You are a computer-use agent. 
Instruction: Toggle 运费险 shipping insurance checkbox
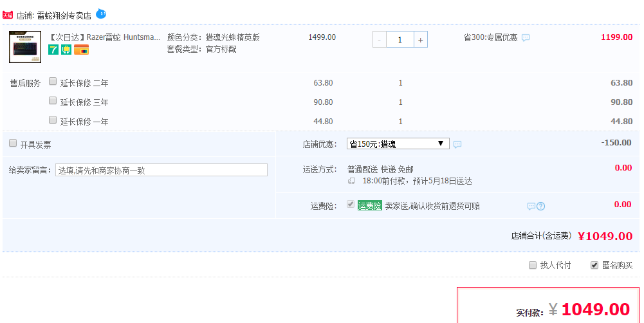[x=351, y=204]
